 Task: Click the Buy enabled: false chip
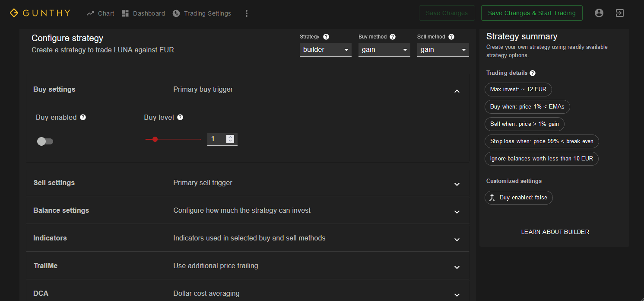point(518,198)
